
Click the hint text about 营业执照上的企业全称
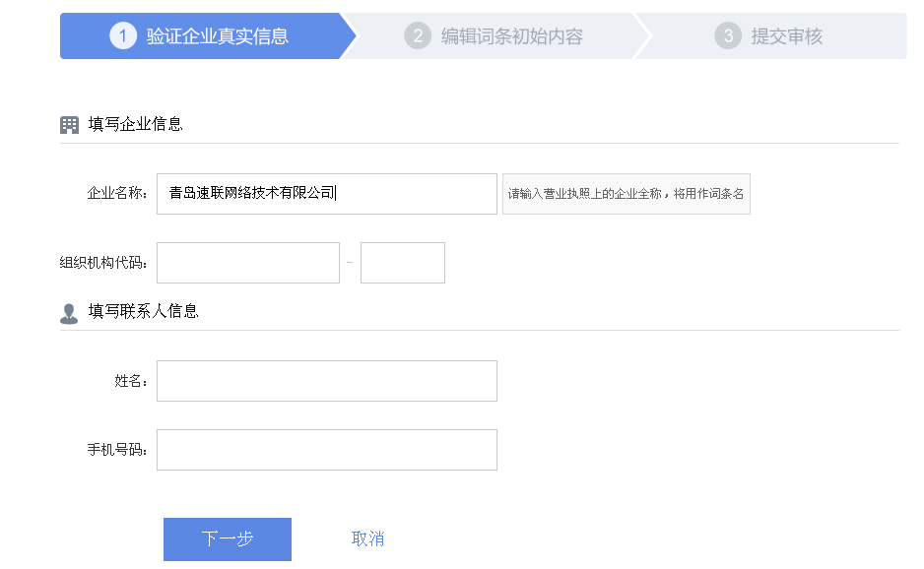(x=626, y=193)
